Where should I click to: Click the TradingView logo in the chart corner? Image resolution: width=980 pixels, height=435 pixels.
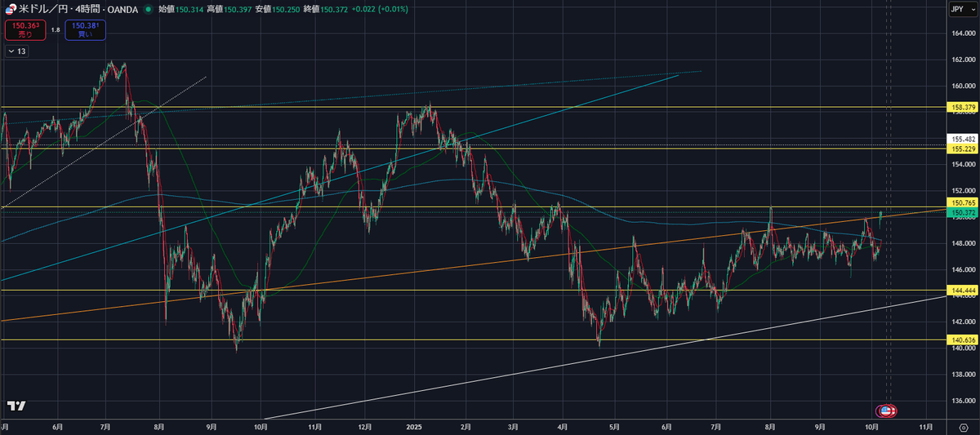pos(16,406)
